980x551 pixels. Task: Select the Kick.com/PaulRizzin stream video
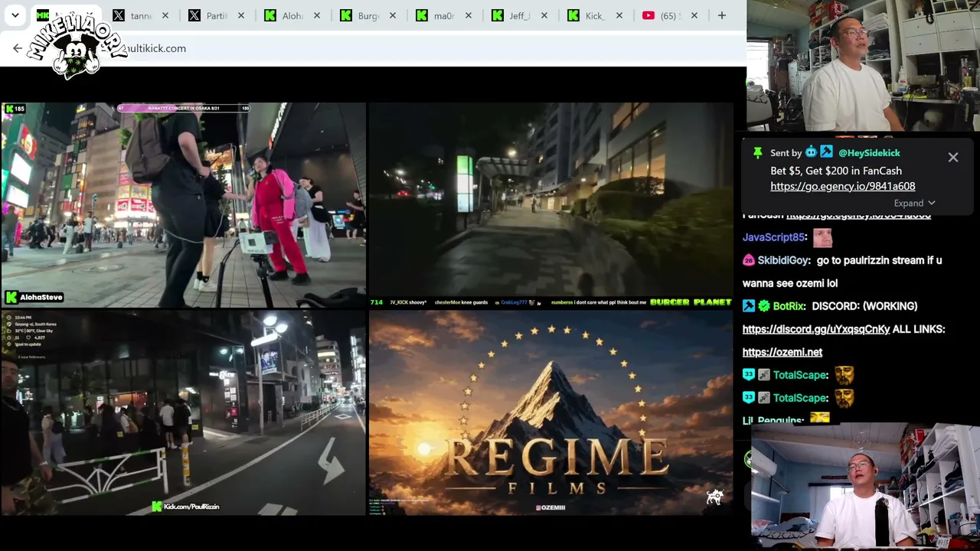(183, 412)
